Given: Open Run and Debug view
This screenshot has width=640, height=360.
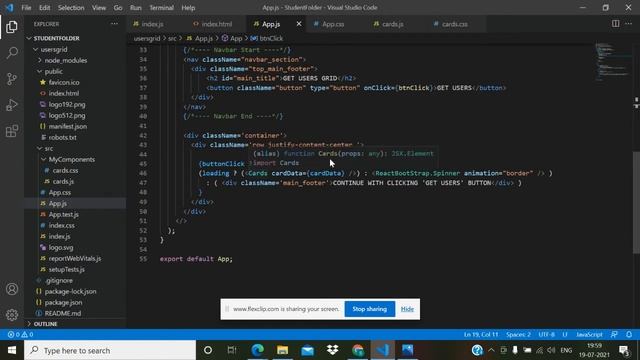Looking at the screenshot, I should coord(12,105).
